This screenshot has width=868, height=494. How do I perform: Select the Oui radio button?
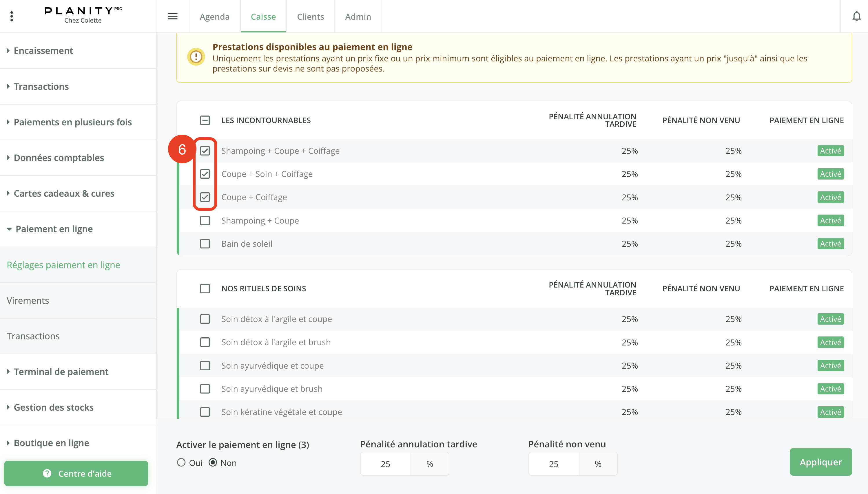pyautogui.click(x=181, y=462)
